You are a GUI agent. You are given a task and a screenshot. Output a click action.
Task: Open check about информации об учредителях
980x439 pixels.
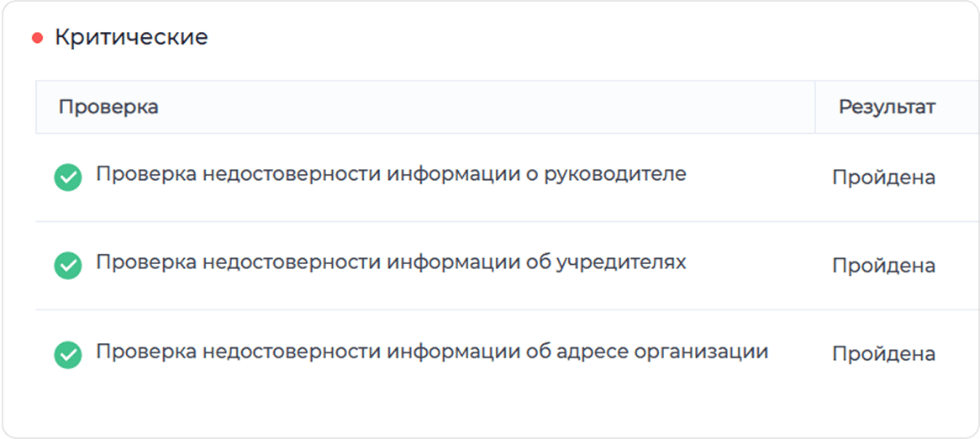391,262
